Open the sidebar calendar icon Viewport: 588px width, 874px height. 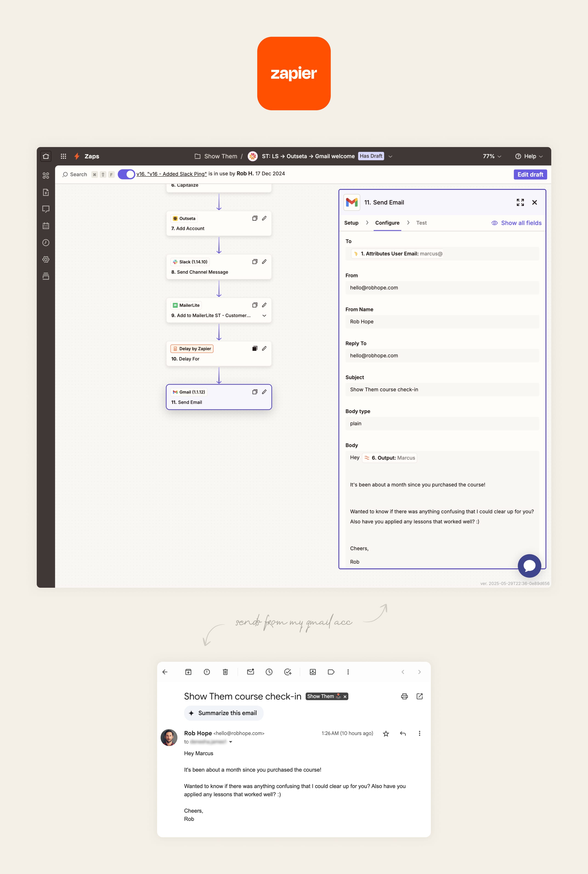coord(46,226)
